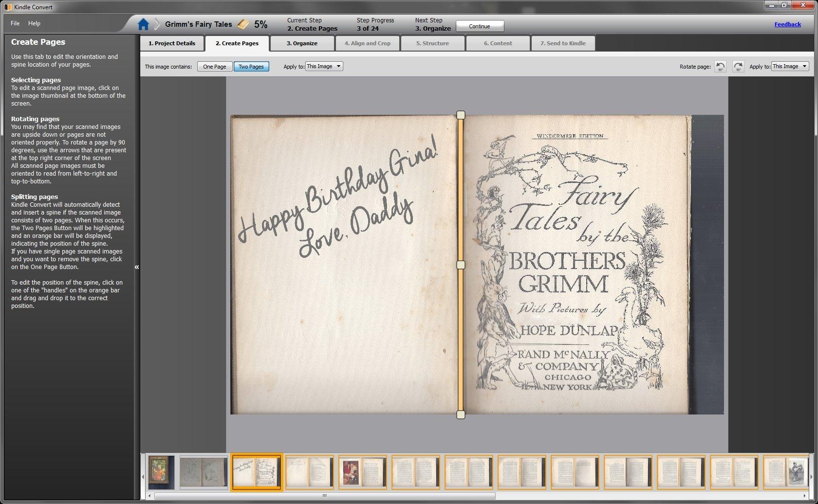
Task: Rotate page 90 degrees clockwise
Action: coord(738,67)
